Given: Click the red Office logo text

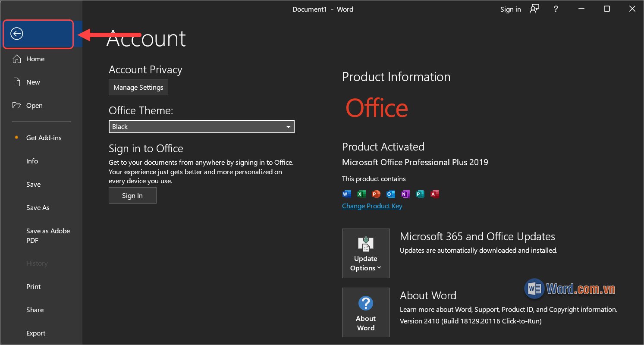Looking at the screenshot, I should click(377, 108).
